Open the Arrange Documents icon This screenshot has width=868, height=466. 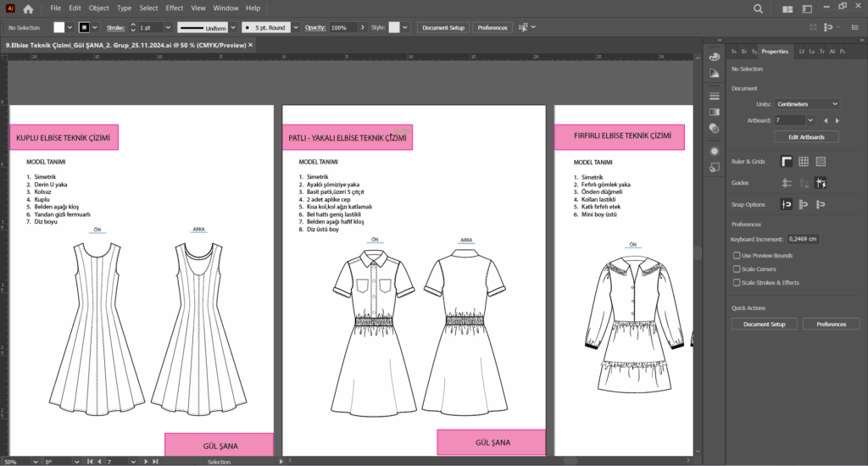[788, 8]
